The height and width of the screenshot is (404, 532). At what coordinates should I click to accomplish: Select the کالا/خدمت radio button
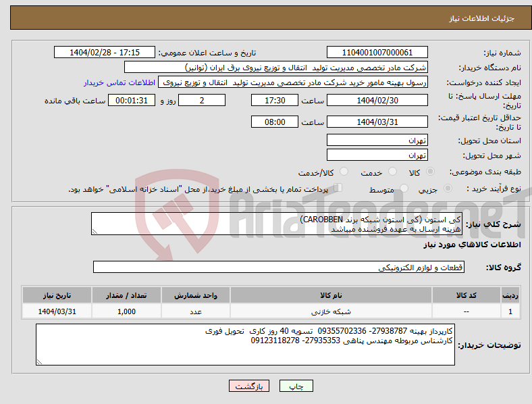pos(344,172)
